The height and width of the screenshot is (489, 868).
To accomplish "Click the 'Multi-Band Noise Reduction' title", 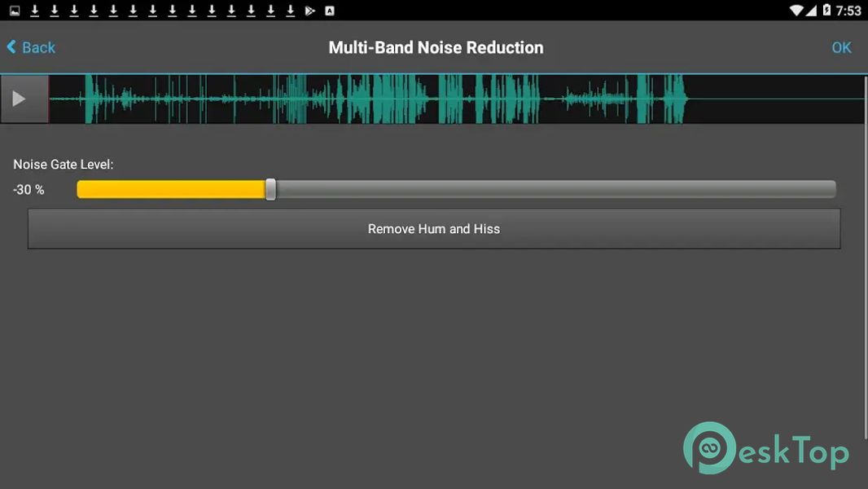I will [x=436, y=47].
